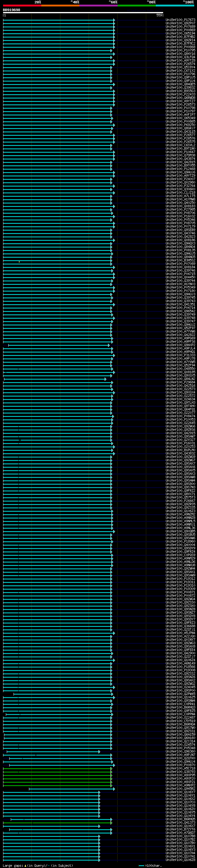Click the purple ~60% identity legend segment
Image resolution: width=197 pixels, height=868 pixels.
[x=99, y=6]
